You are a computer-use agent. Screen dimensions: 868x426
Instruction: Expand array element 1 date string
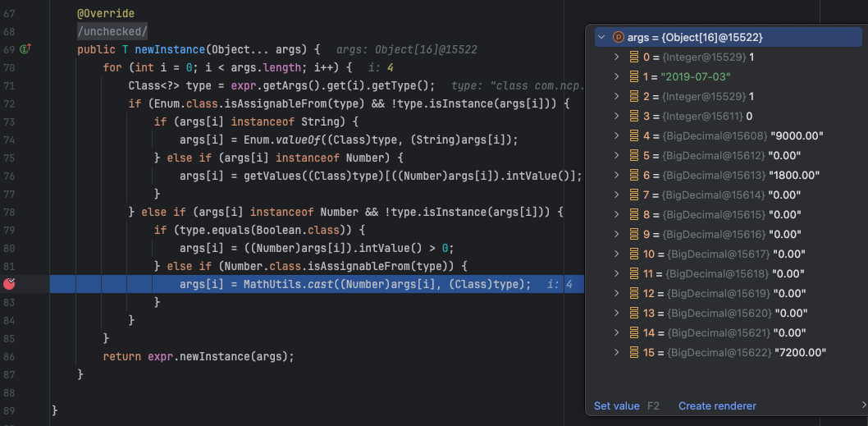tap(617, 77)
